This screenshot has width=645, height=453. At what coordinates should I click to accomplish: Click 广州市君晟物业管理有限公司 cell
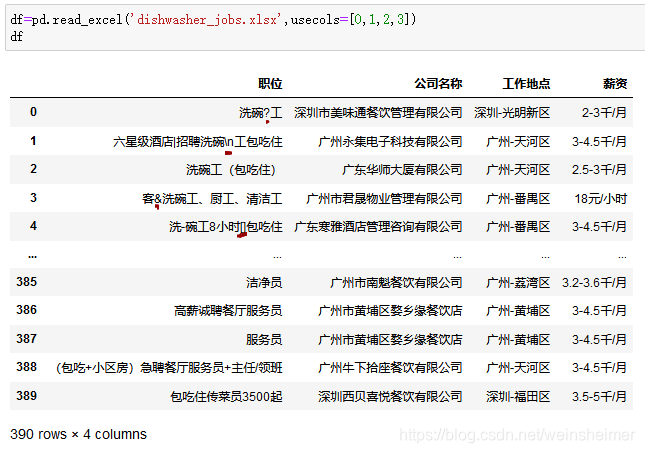pyautogui.click(x=384, y=199)
